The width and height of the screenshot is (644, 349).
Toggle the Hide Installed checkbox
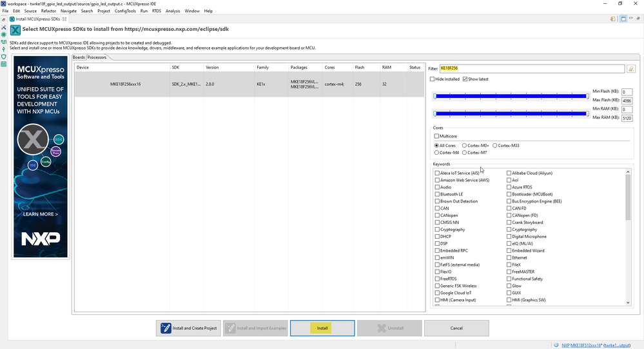point(432,79)
